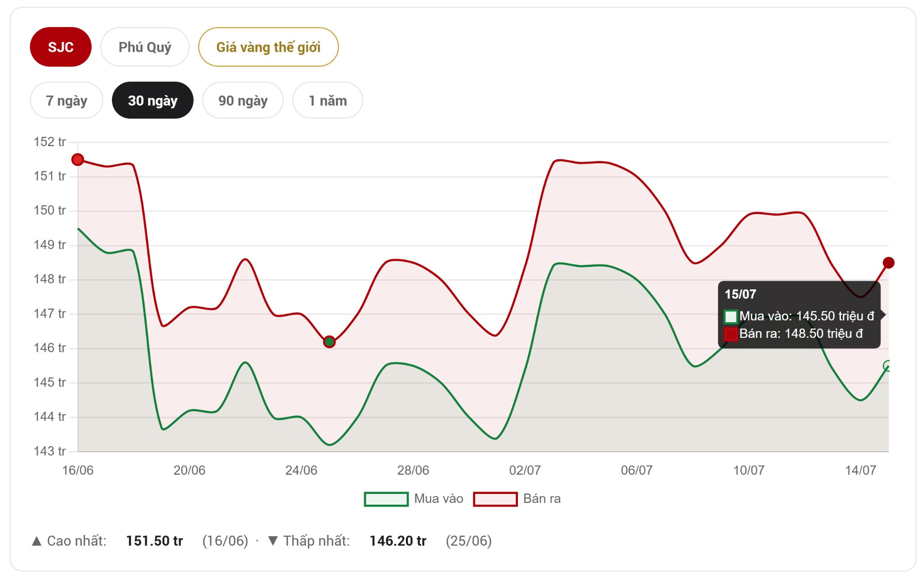Select the 1 năm range
This screenshot has height=576, width=924.
(x=328, y=100)
